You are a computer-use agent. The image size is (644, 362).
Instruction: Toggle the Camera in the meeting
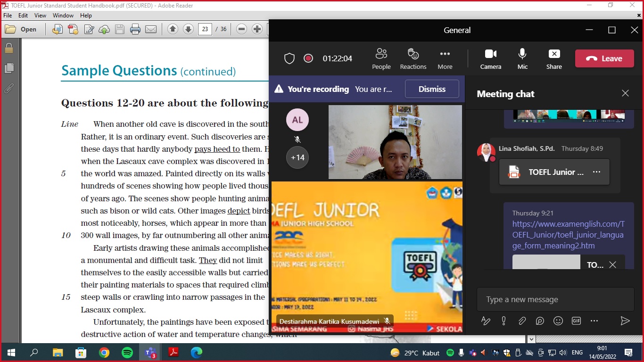tap(490, 58)
